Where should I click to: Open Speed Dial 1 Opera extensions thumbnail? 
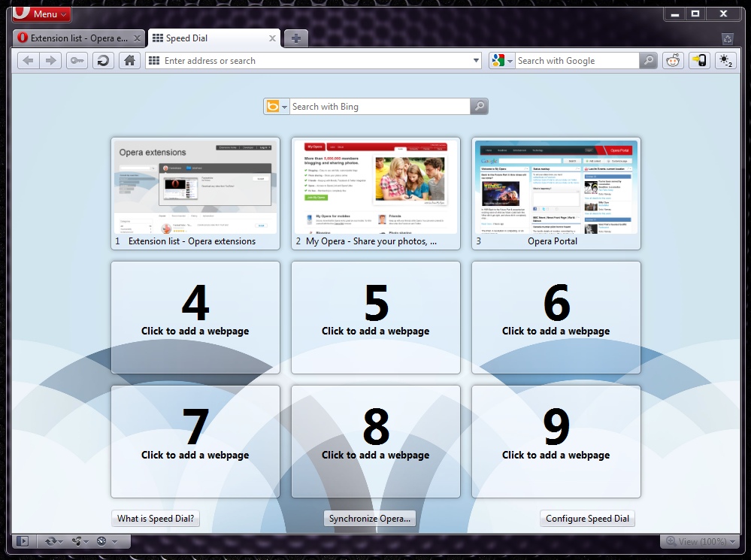(x=195, y=193)
